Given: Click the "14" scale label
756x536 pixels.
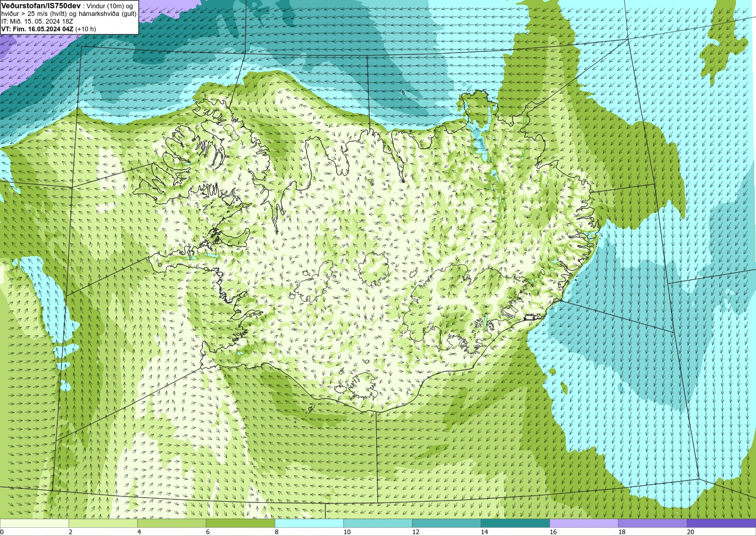Looking at the screenshot, I should point(484,532).
